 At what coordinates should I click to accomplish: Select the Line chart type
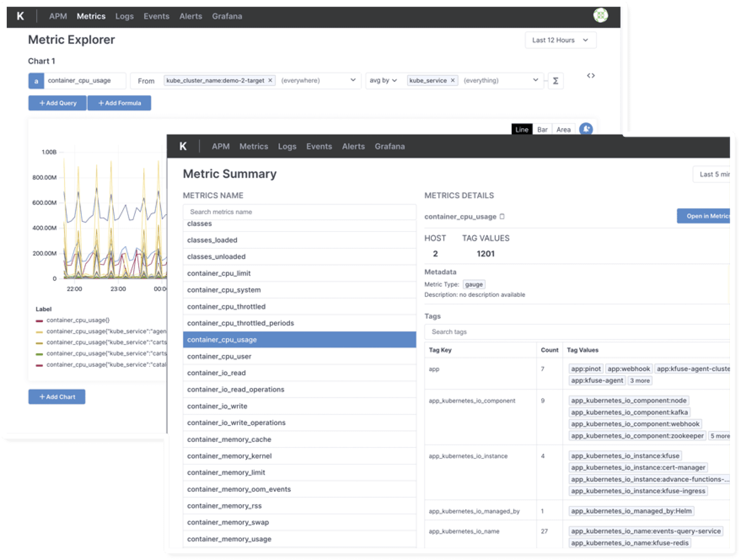click(521, 130)
